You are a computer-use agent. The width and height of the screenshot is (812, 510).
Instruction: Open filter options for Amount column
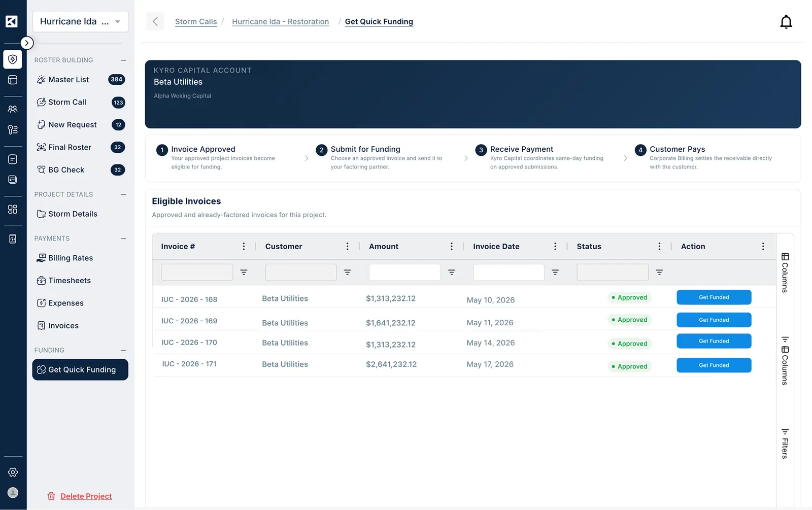[x=451, y=273]
